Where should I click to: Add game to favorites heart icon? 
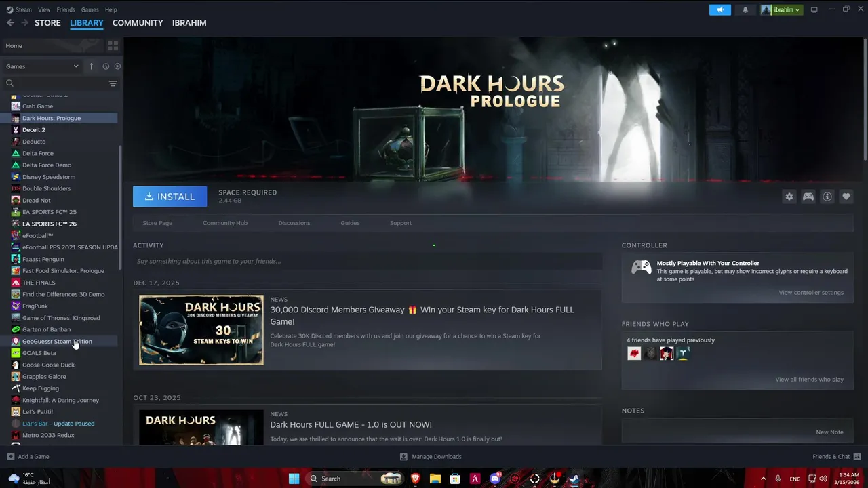point(846,197)
